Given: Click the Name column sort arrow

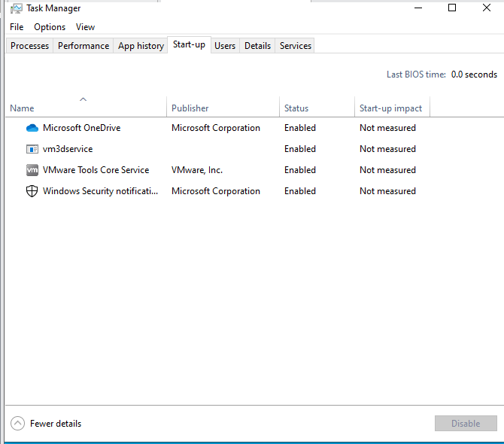Looking at the screenshot, I should (83, 99).
